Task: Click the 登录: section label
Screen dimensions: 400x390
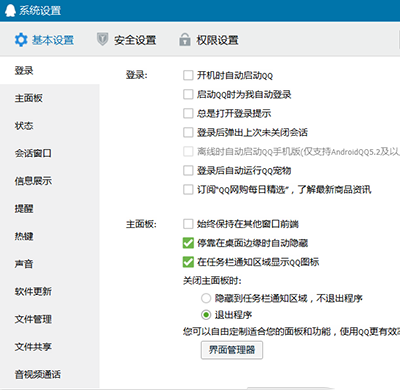Action: (x=136, y=75)
